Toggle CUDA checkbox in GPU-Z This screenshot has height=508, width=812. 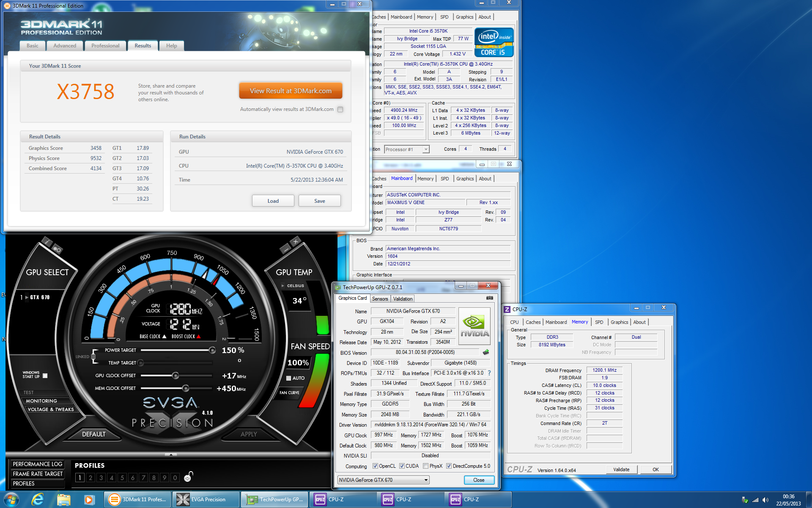[402, 466]
